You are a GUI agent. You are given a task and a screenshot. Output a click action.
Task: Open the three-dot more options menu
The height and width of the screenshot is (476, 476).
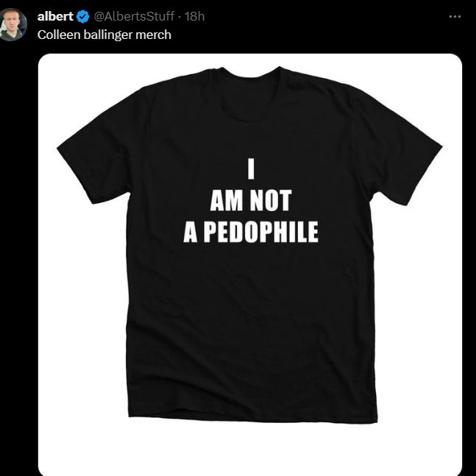[x=455, y=16]
